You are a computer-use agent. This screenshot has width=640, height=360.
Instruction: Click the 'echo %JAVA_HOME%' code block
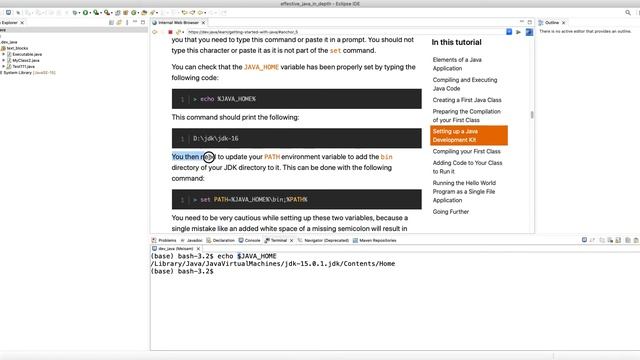(x=296, y=99)
